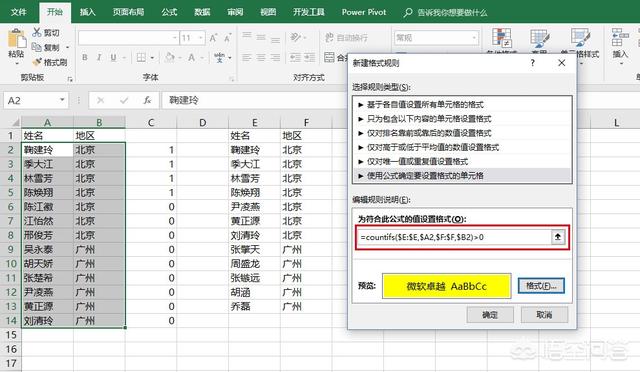This screenshot has height=372, width=640.
Task: Open the 文件 menu tab
Action: pos(18,12)
